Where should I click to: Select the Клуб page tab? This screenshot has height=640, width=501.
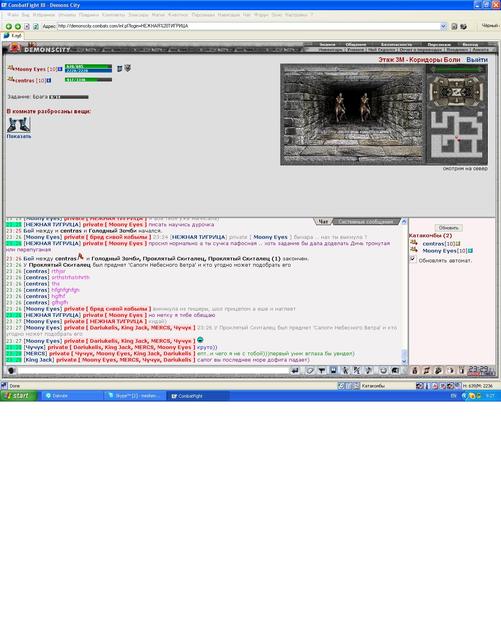pos(13,36)
